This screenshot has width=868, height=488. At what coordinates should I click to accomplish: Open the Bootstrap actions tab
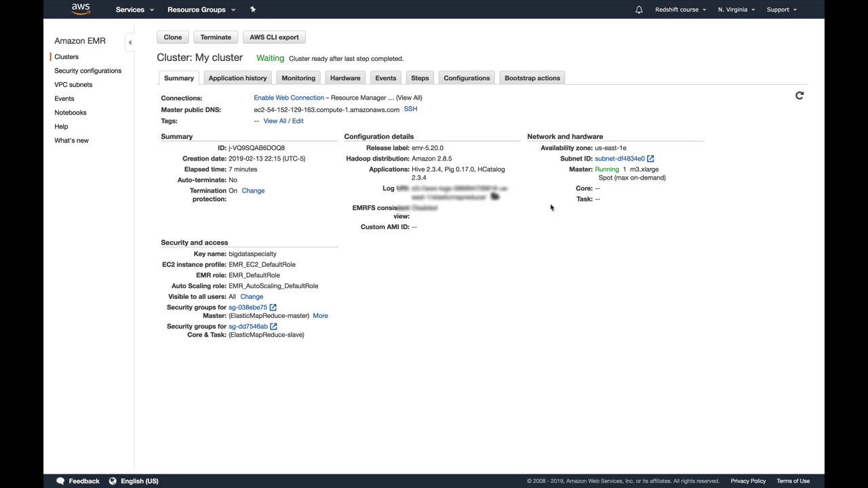tap(532, 78)
